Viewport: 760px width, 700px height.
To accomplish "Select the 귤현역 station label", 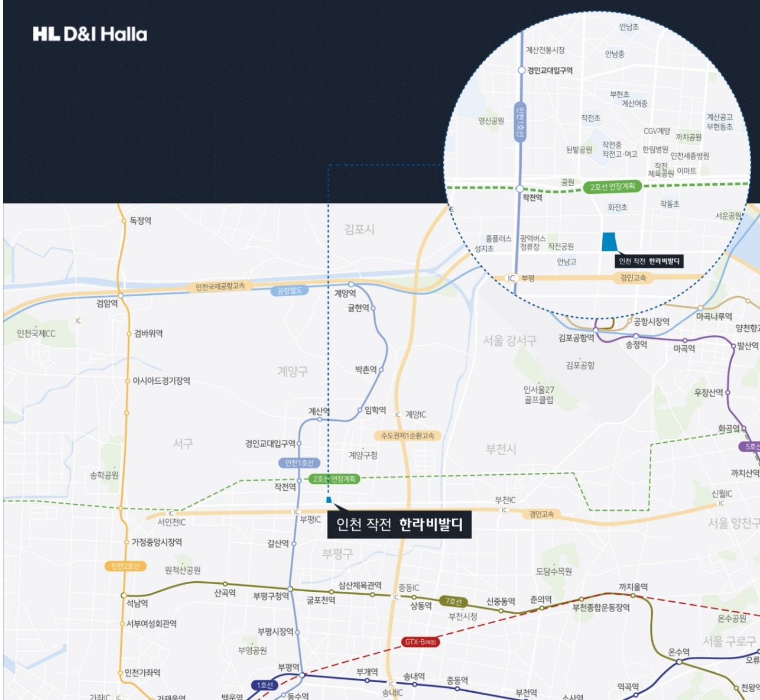I will pyautogui.click(x=358, y=308).
